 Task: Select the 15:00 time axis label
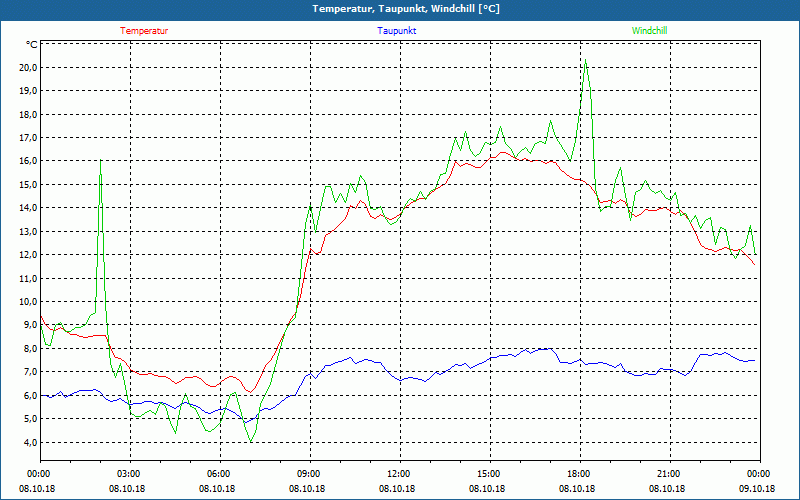(x=489, y=473)
